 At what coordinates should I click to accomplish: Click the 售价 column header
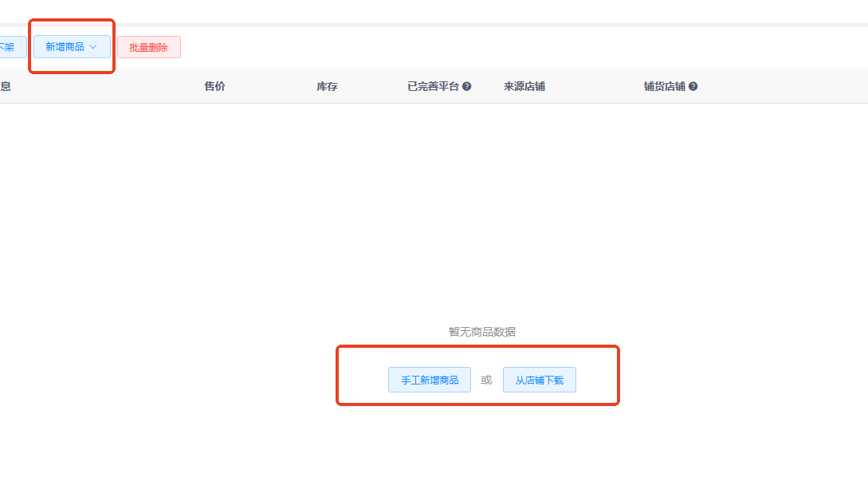pyautogui.click(x=214, y=86)
